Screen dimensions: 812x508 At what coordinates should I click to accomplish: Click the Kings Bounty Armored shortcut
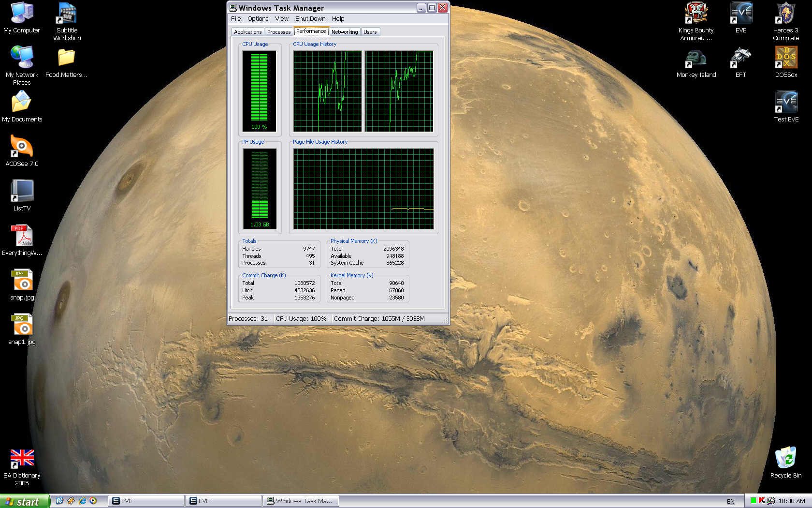(696, 15)
